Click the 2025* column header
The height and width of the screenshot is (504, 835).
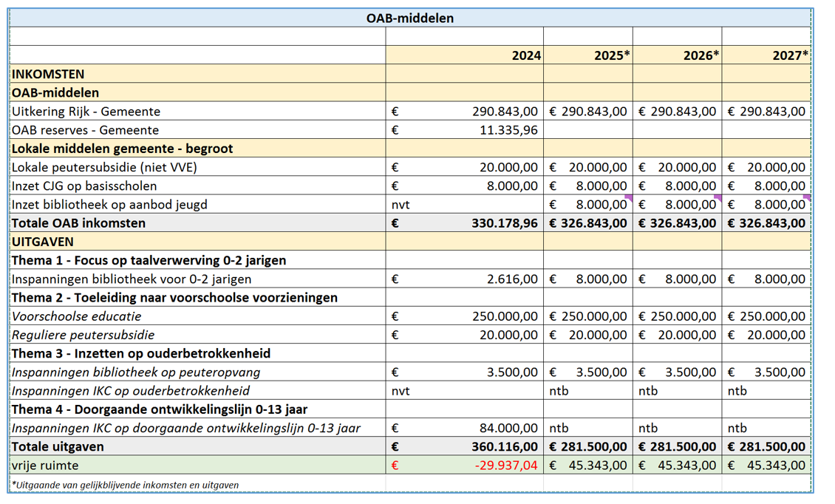click(x=587, y=55)
